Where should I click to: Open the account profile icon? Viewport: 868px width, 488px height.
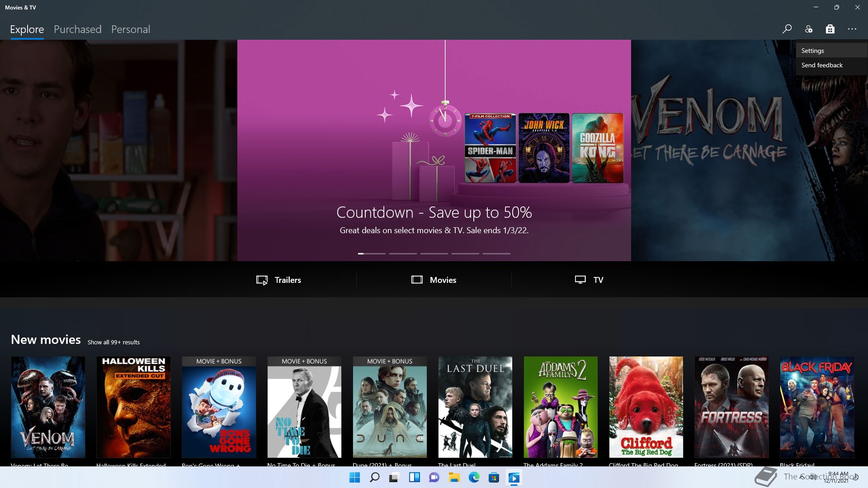[x=809, y=29]
